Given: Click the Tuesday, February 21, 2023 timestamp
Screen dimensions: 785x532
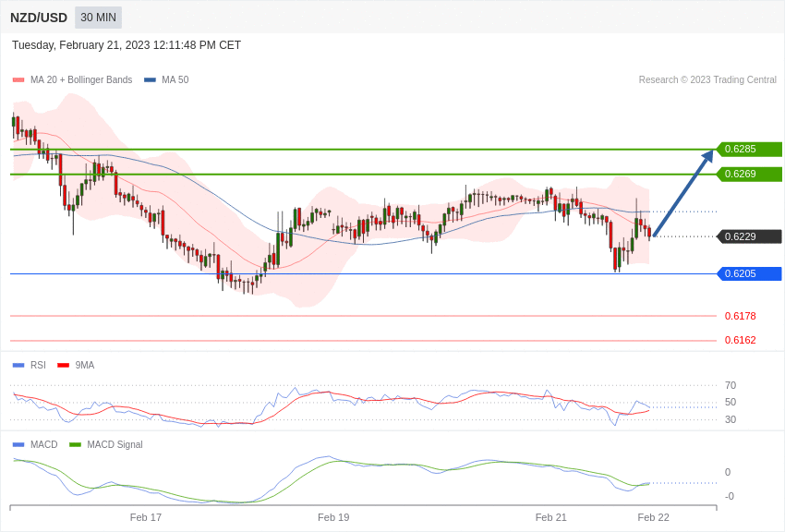Looking at the screenshot, I should point(127,45).
